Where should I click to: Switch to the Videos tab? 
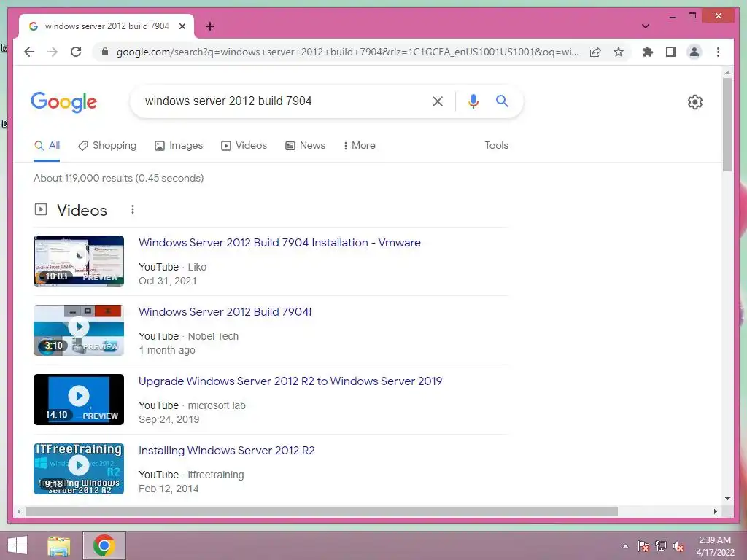pyautogui.click(x=244, y=146)
